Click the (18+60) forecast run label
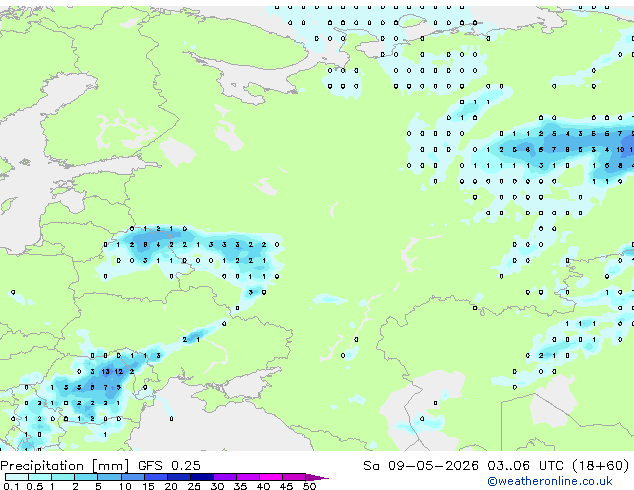The height and width of the screenshot is (490, 634). [x=600, y=466]
